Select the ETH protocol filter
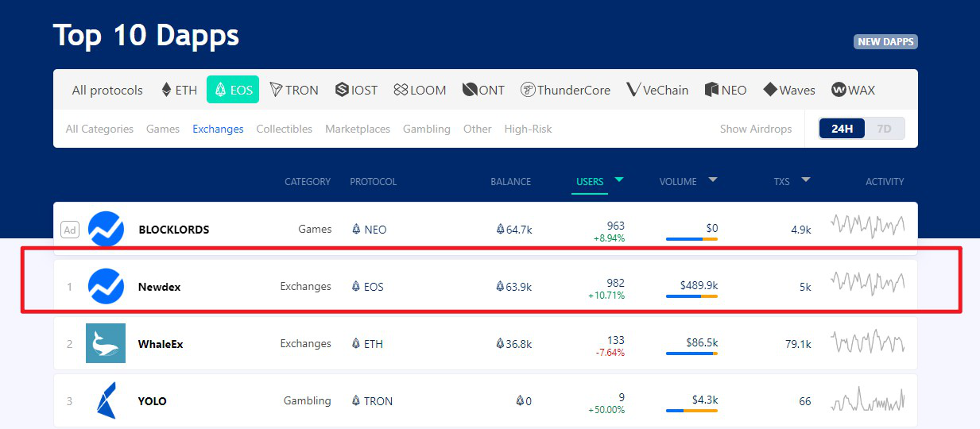Viewport: 980px width, 429px height. (179, 90)
